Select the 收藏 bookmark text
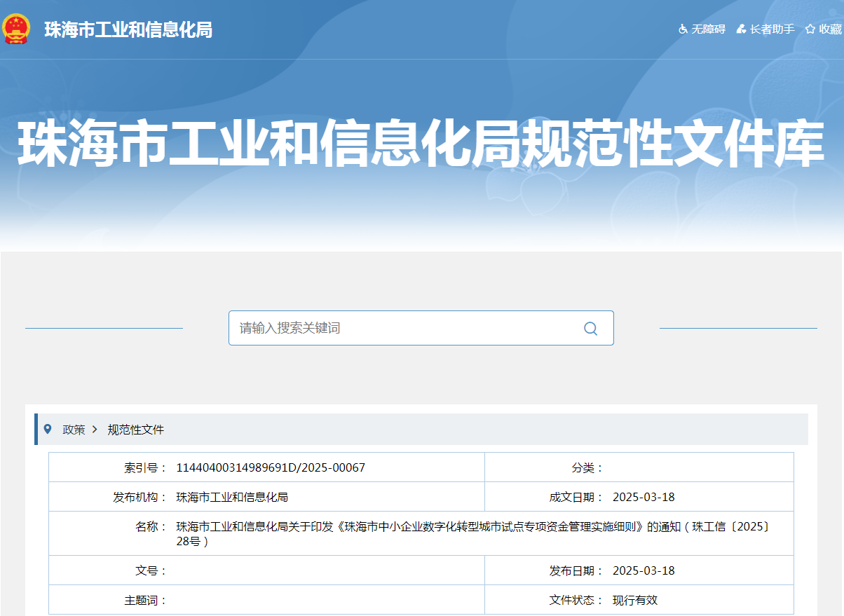Screen dimensions: 844x616 tap(830, 29)
